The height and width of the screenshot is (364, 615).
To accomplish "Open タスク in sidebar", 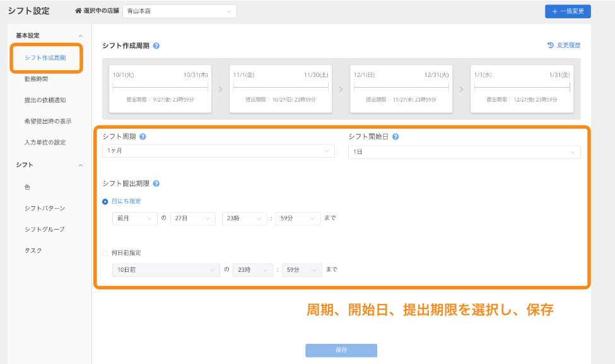I will (x=33, y=250).
